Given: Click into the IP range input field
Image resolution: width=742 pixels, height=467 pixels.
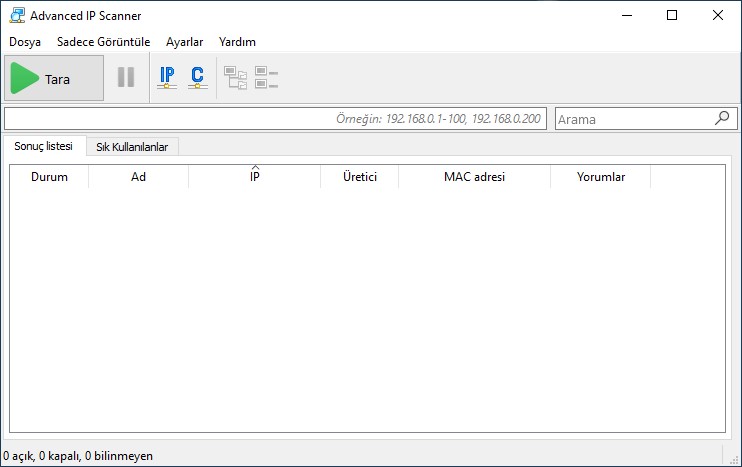Looking at the screenshot, I should [275, 119].
